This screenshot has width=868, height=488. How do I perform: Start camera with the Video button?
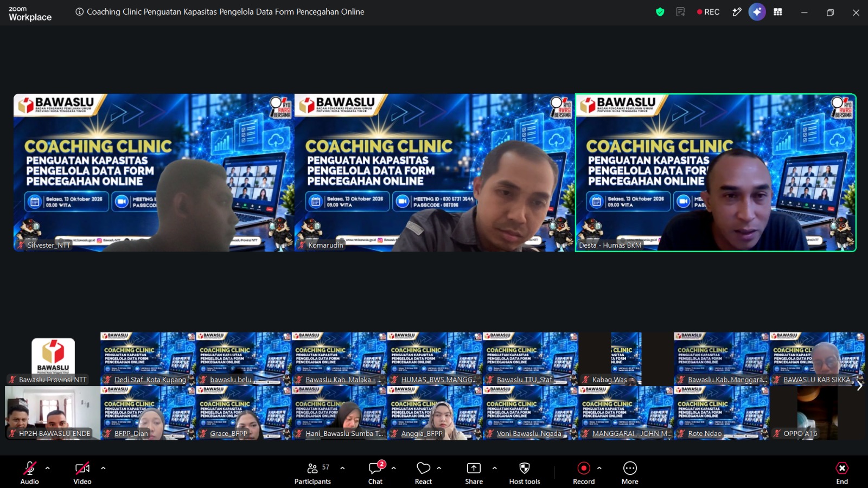(82, 472)
